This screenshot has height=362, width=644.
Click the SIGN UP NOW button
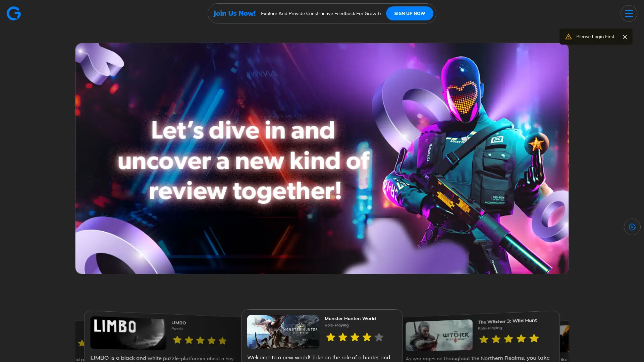[x=410, y=13]
